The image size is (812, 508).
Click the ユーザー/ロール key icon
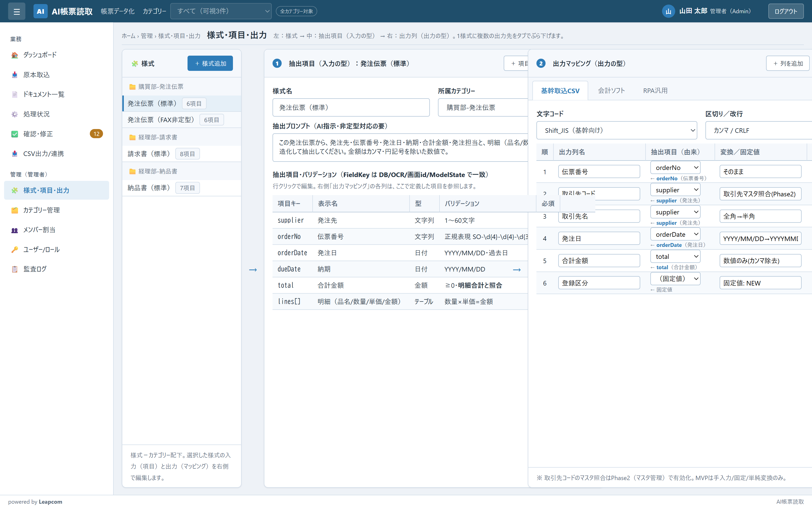[14, 250]
